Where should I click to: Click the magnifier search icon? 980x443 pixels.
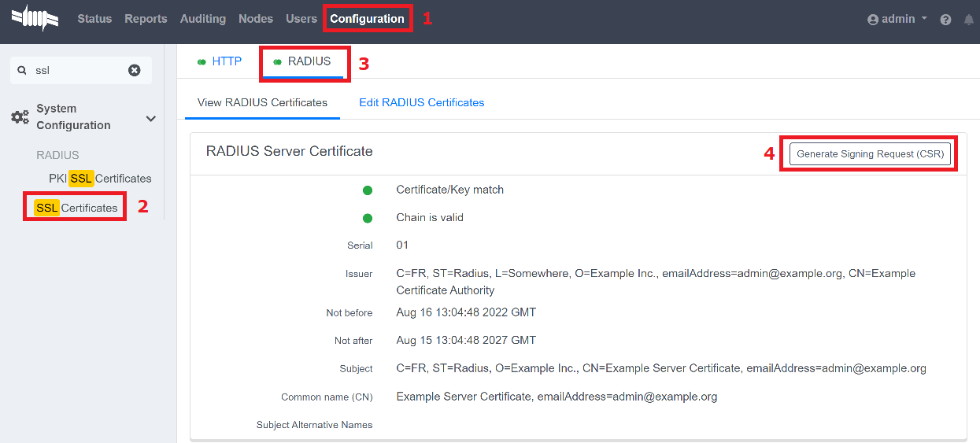click(22, 70)
